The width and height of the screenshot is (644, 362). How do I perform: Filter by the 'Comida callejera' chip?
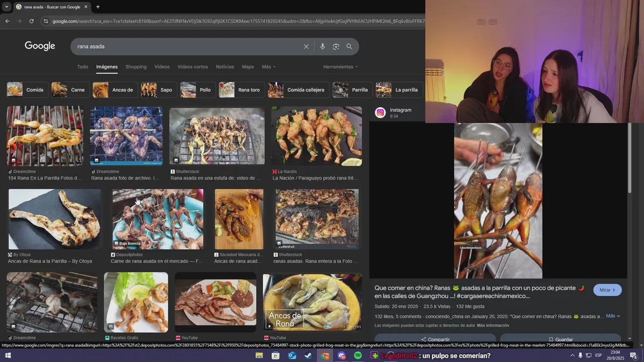coord(298,90)
